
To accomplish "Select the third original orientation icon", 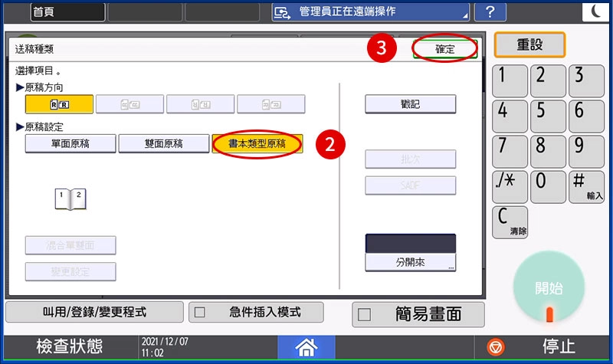I will click(x=201, y=104).
